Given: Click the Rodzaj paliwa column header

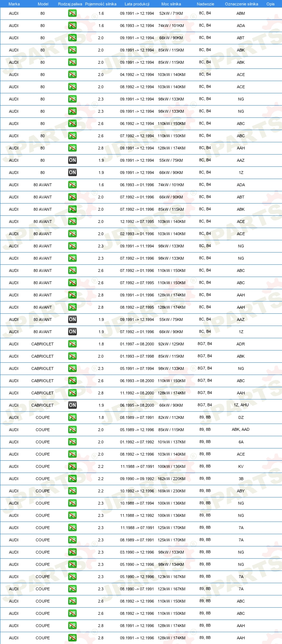Looking at the screenshot, I should click(70, 4).
